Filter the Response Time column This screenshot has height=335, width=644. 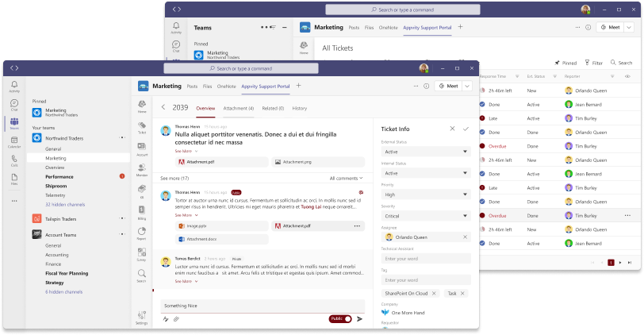517,76
